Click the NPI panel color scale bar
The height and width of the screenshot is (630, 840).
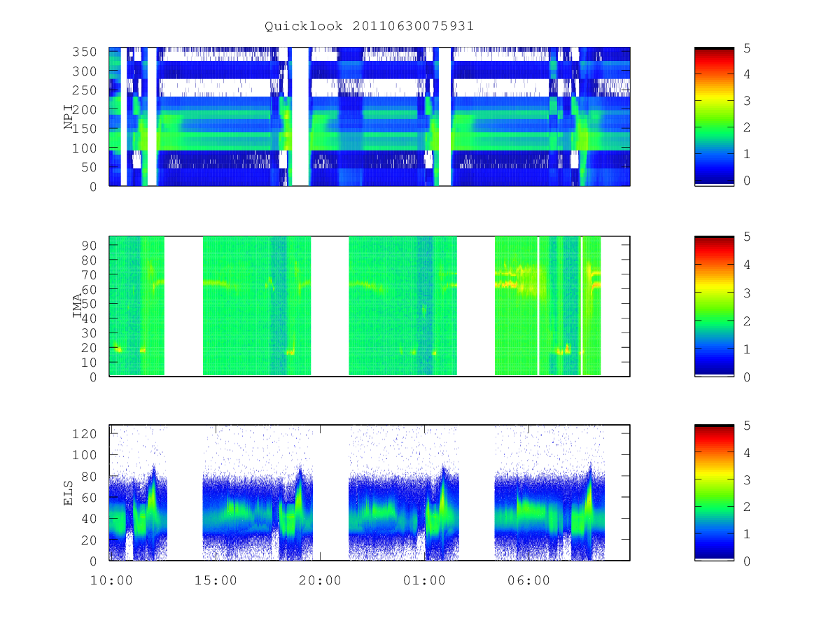(x=714, y=116)
